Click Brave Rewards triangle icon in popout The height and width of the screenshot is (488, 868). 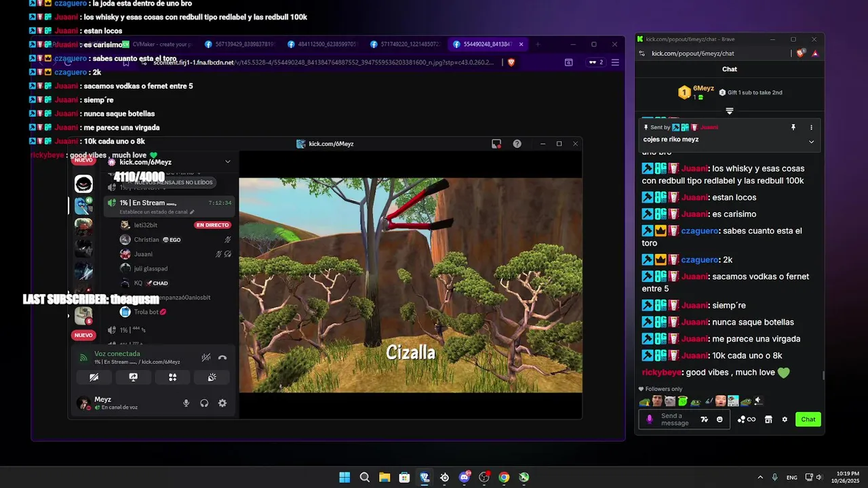coord(814,53)
